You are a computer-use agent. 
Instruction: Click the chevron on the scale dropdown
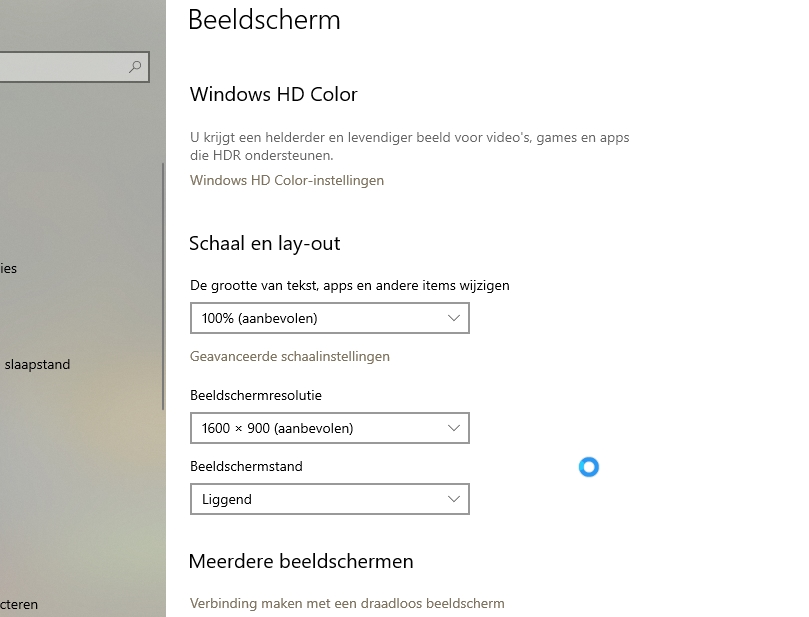[x=455, y=318]
